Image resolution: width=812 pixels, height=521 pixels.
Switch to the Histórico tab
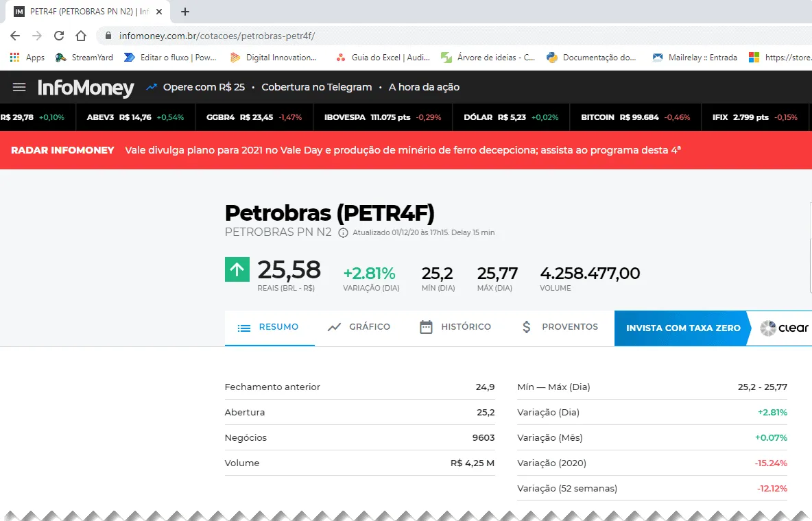pos(455,327)
